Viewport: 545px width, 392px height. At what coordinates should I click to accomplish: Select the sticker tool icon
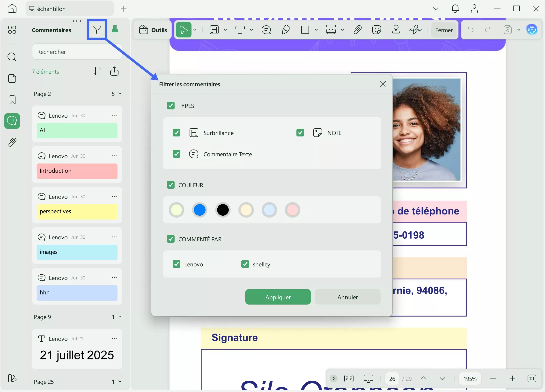tap(376, 30)
